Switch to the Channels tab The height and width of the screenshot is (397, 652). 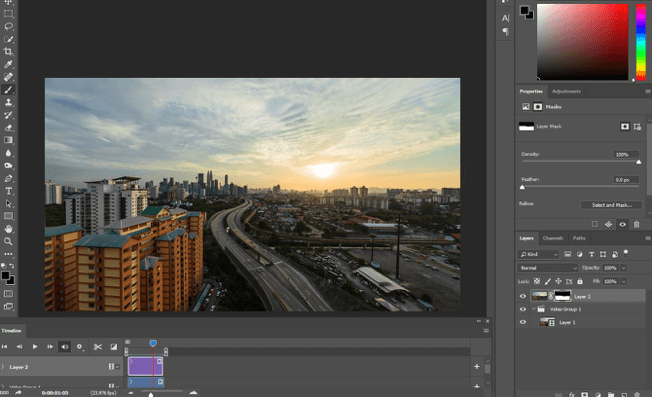point(553,238)
